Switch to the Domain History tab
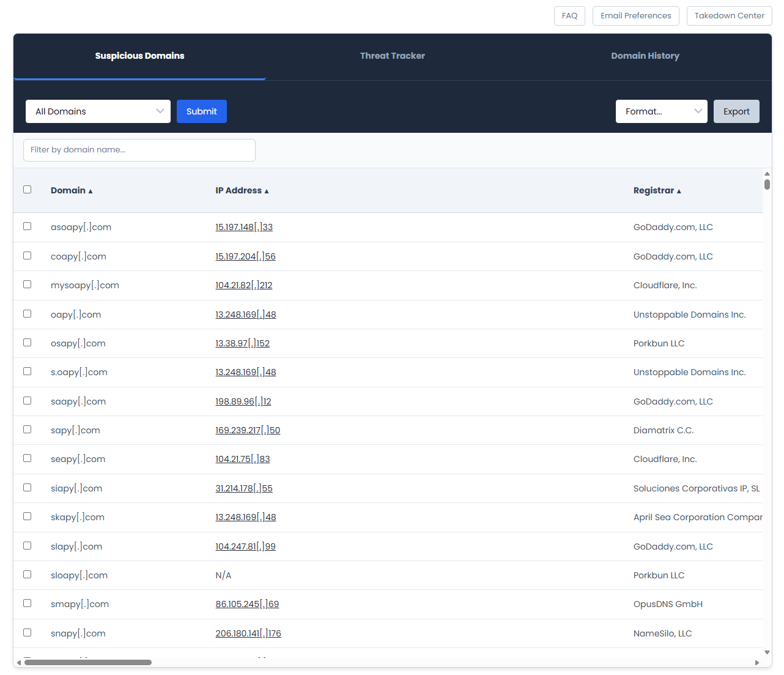The width and height of the screenshot is (784, 675). click(x=645, y=56)
